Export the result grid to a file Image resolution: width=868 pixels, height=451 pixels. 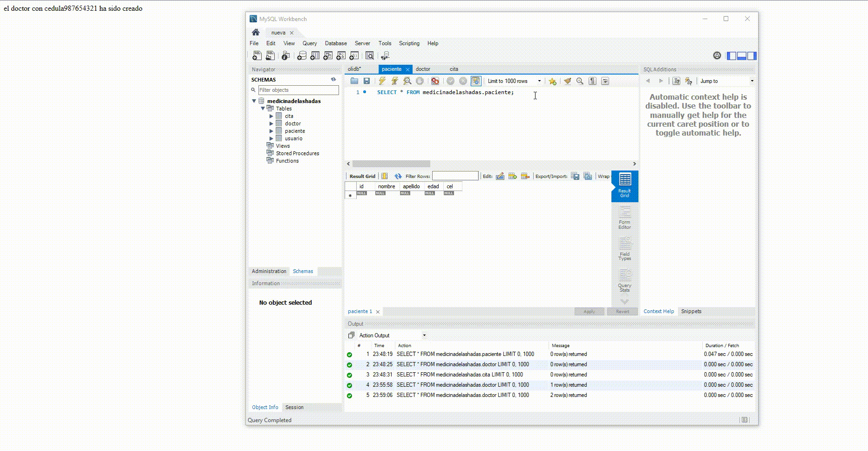[575, 176]
